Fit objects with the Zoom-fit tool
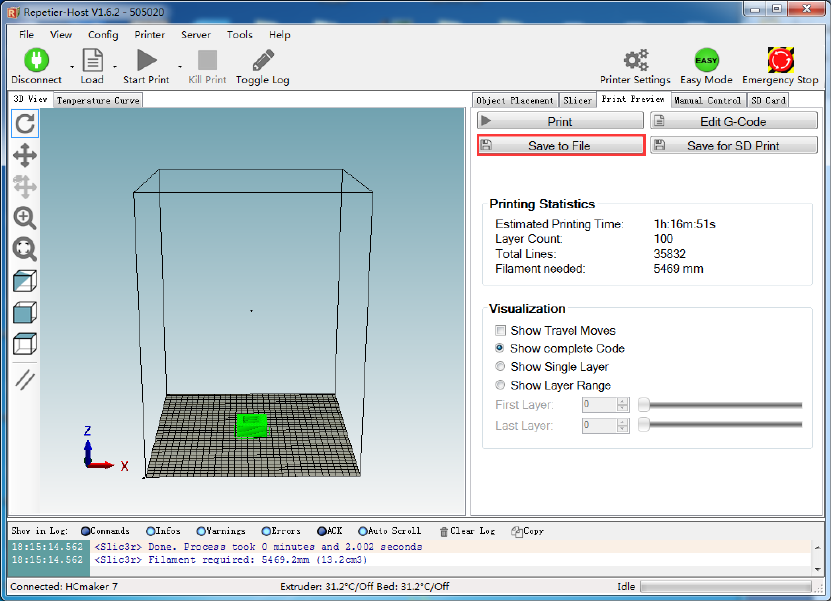 tap(25, 249)
